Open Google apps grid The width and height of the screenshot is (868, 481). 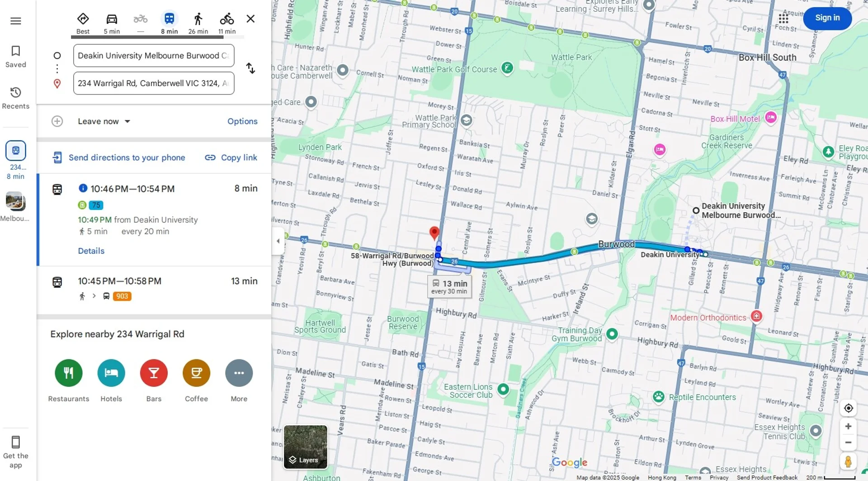pyautogui.click(x=783, y=19)
